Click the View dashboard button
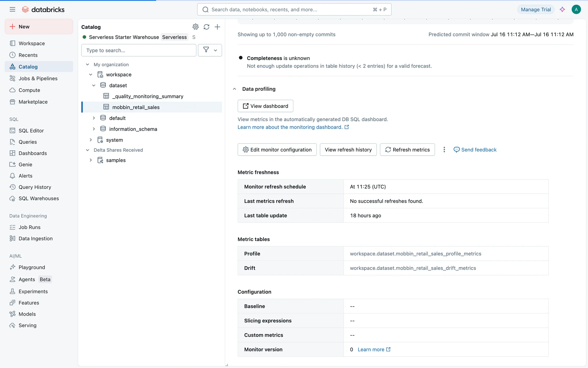Viewport: 588px width, 368px height. pos(265,106)
